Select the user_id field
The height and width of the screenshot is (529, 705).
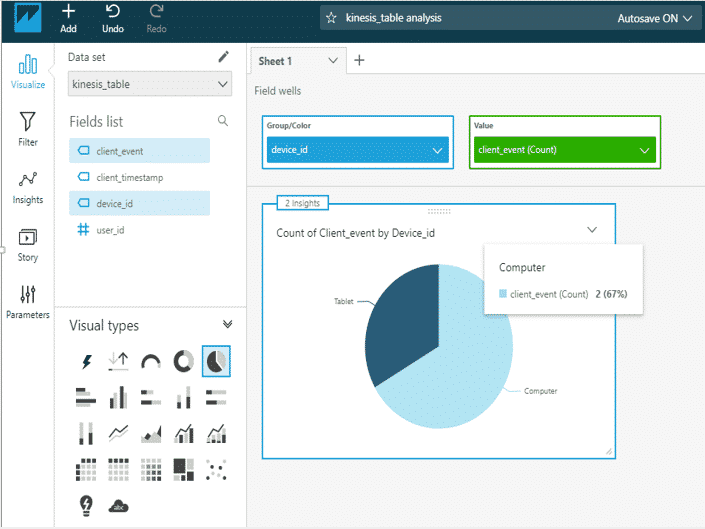(x=139, y=230)
